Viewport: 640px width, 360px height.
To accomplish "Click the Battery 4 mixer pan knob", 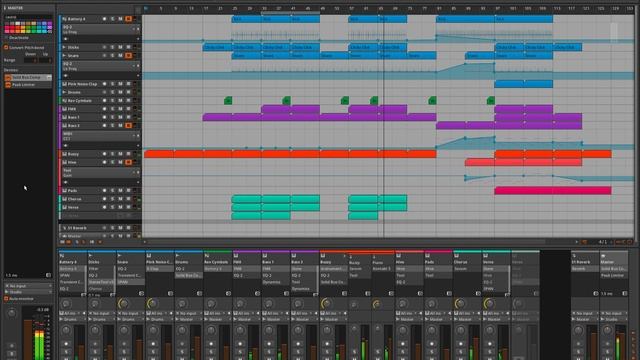I will [x=66, y=330].
